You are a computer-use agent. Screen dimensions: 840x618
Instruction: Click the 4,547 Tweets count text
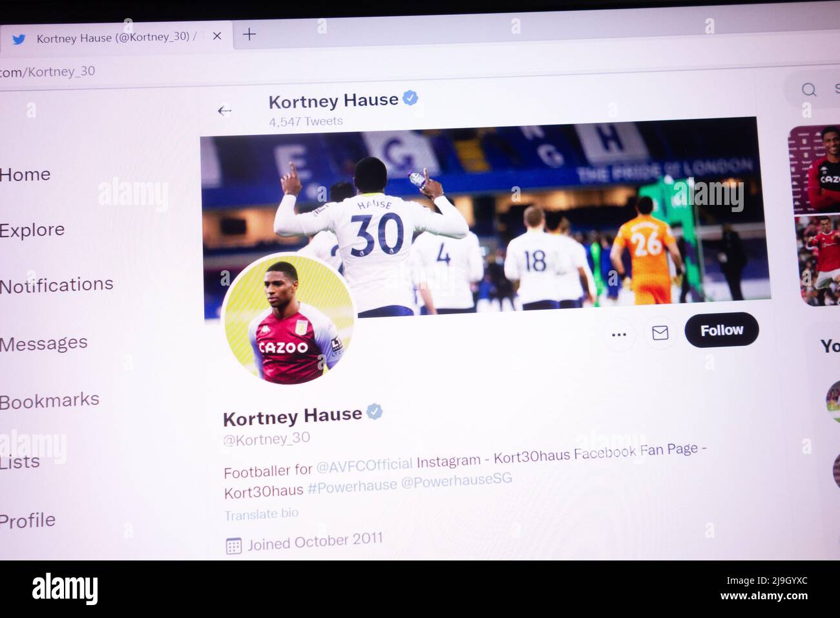[306, 122]
